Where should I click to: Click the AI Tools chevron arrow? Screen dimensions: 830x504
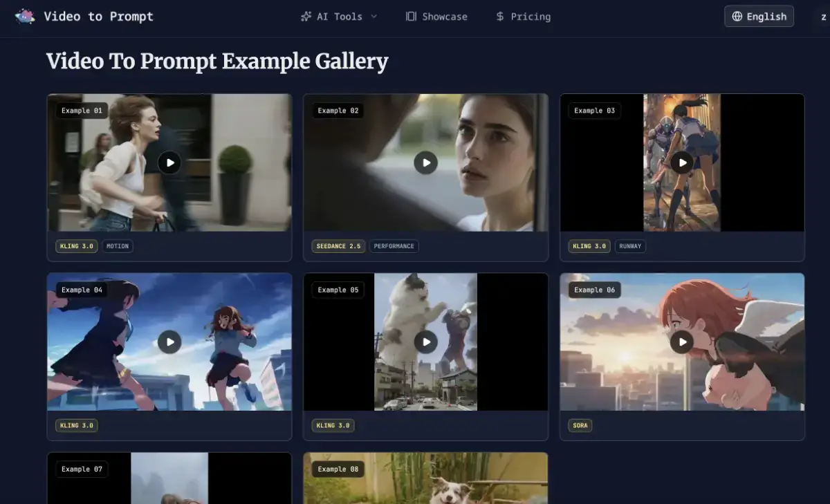click(x=374, y=17)
